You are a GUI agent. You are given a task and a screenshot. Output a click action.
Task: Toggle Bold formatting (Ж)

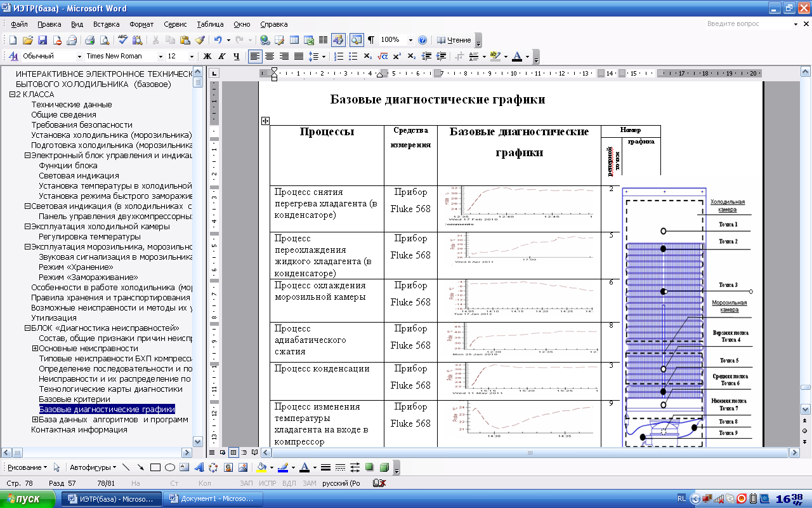coord(207,57)
